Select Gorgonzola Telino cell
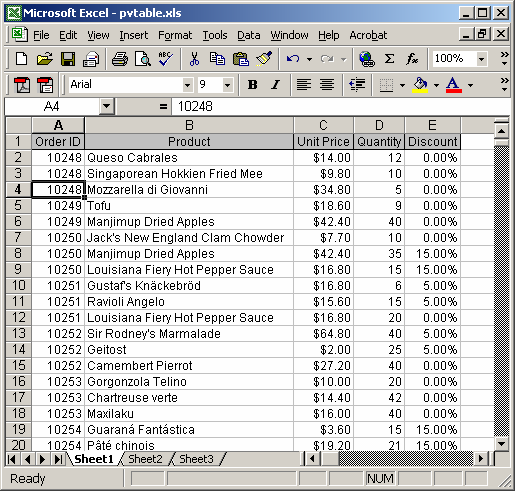Image resolution: width=515 pixels, height=491 pixels. (x=189, y=381)
